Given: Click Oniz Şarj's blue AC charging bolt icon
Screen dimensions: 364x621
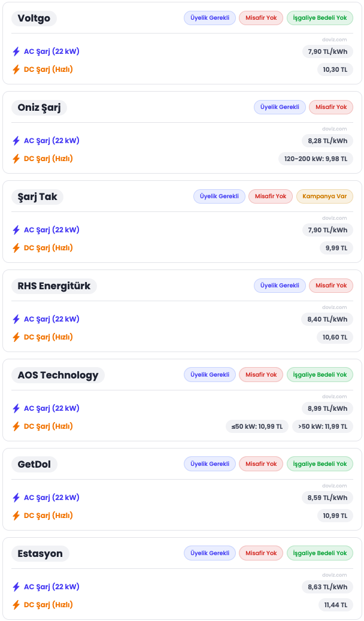Looking at the screenshot, I should point(16,141).
